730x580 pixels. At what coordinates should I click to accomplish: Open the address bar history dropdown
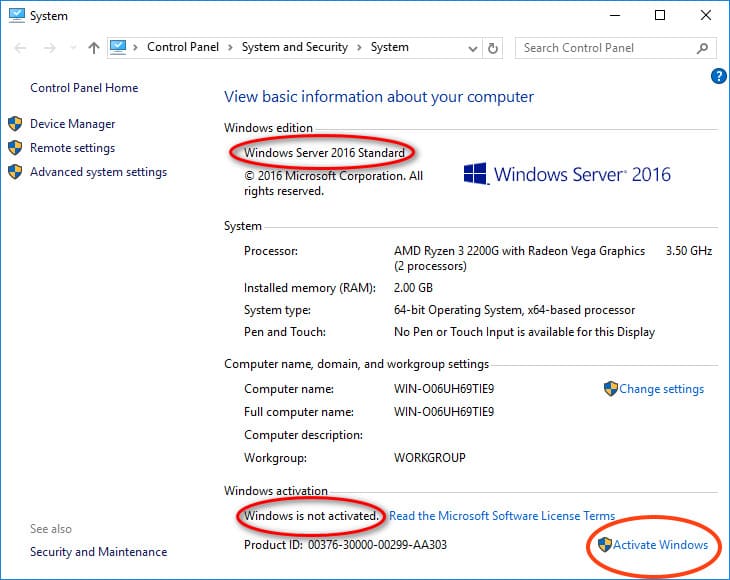pyautogui.click(x=471, y=48)
